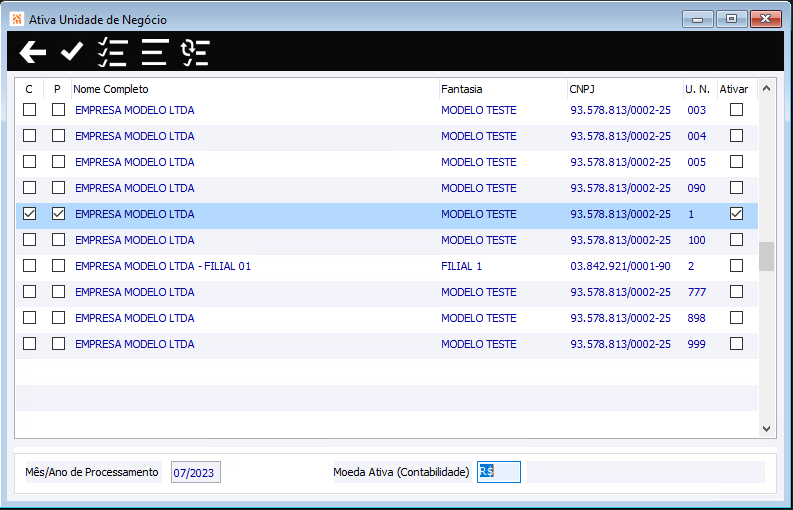Screen dimensions: 793x510
Task: Minimize the Ativa Unidade de Negócio window
Action: [698, 19]
